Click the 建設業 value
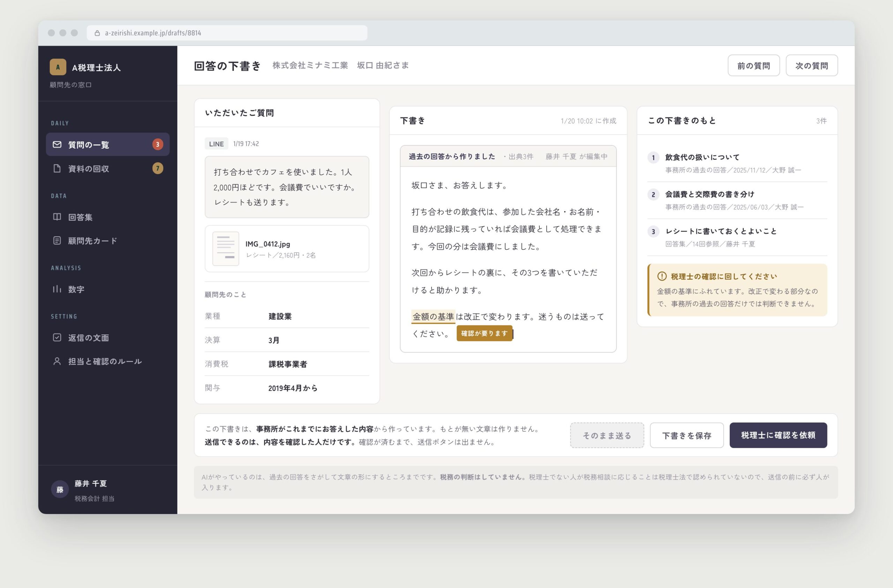This screenshot has height=588, width=893. pyautogui.click(x=280, y=316)
